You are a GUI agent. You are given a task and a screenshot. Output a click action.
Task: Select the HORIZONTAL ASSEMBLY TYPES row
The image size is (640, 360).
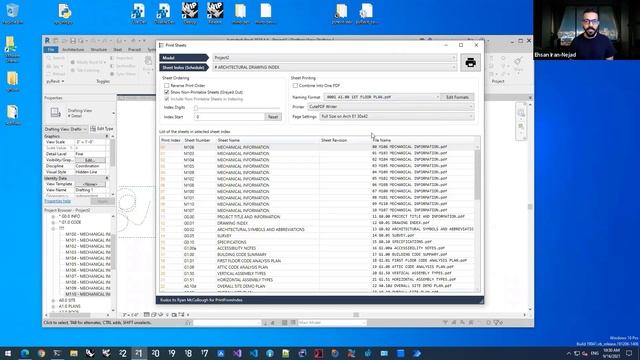click(317, 280)
